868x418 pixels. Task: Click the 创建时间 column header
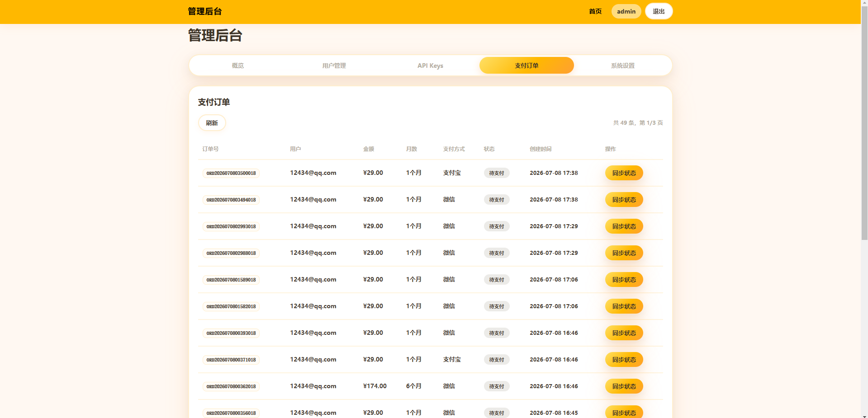click(x=541, y=149)
